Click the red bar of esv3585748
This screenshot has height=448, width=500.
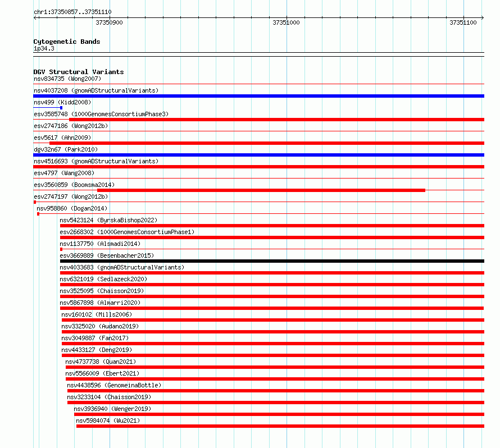tap(277, 120)
